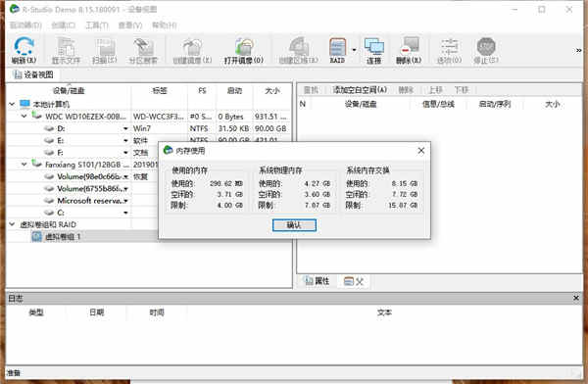Open the 工具(T) menu
Screen dimensions: 588x384
97,25
